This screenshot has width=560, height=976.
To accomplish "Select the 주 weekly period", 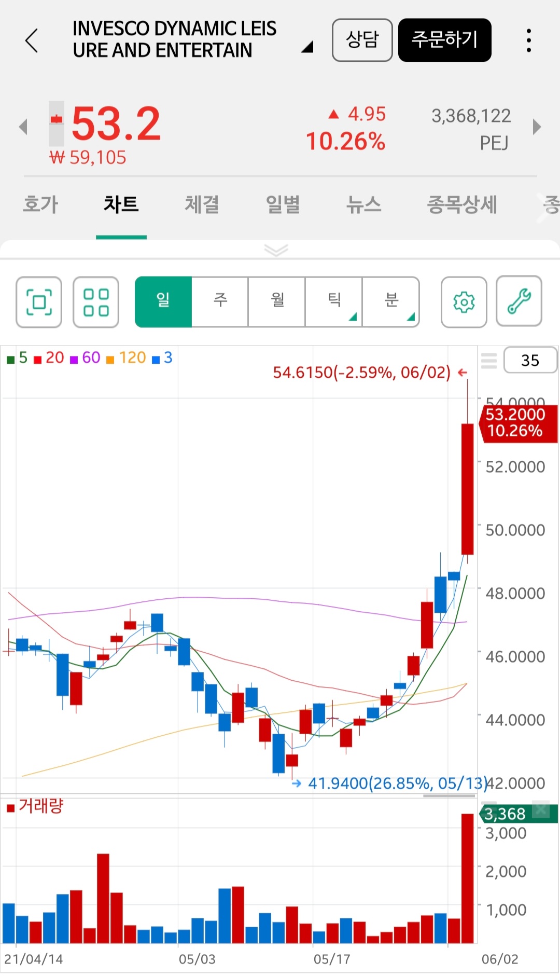I will pos(220,301).
